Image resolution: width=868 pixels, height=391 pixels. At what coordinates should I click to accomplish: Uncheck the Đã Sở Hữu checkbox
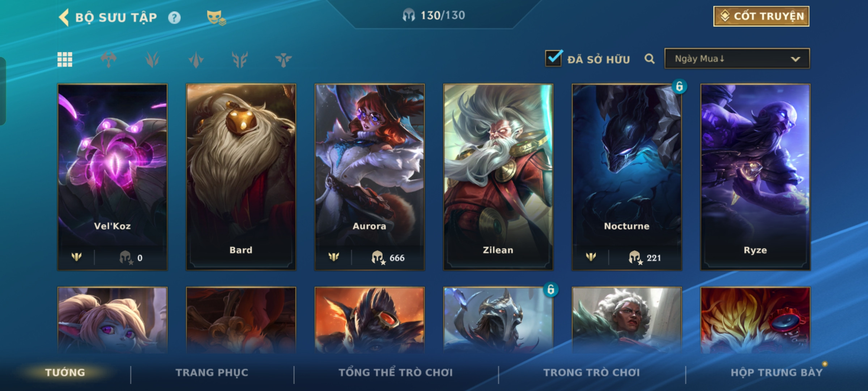point(553,58)
